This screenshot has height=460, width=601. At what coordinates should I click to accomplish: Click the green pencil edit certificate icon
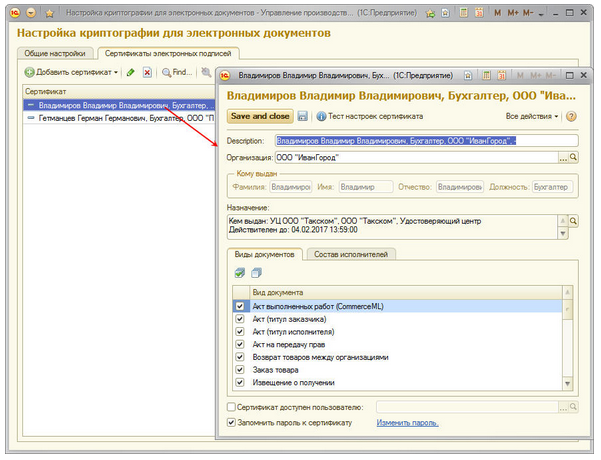click(130, 72)
